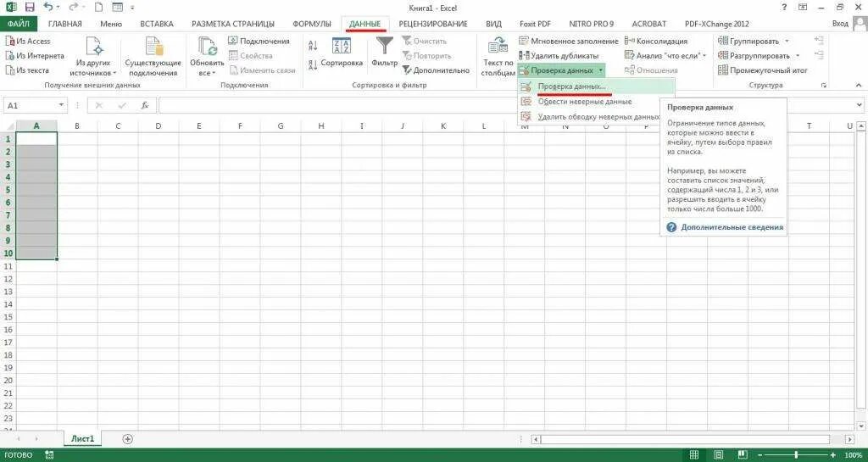Sort A to Z ascending
Viewport: 868px width, 462px height.
313,46
